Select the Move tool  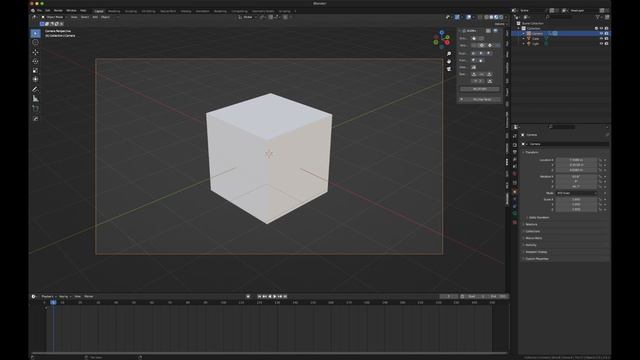coord(36,52)
